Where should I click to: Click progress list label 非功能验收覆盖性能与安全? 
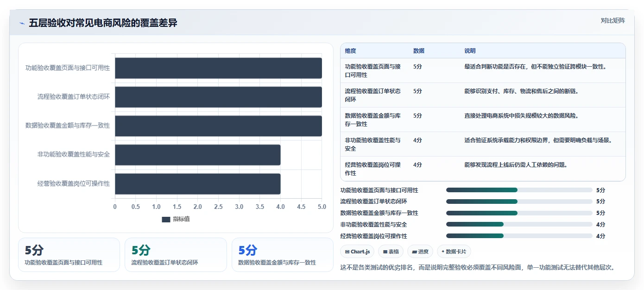374,225
